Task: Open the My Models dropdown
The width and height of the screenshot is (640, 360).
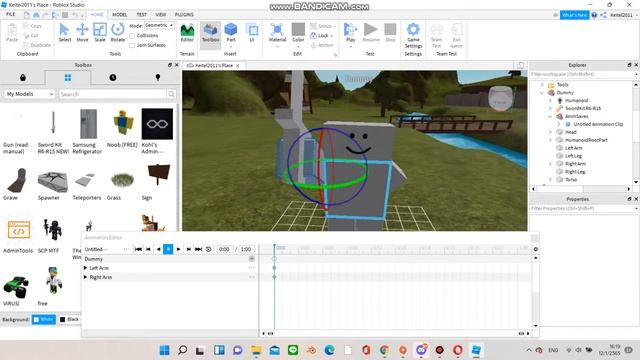Action: coord(29,94)
